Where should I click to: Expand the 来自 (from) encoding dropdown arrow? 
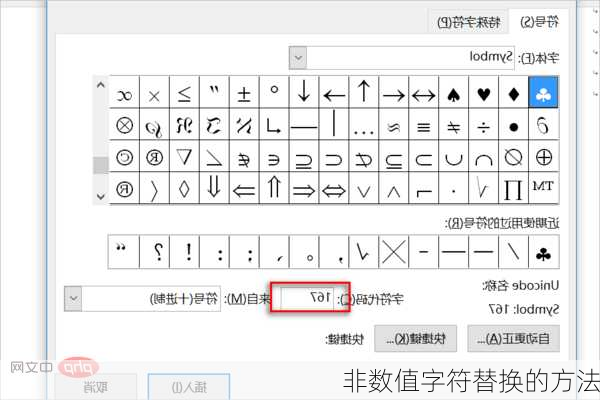click(73, 298)
